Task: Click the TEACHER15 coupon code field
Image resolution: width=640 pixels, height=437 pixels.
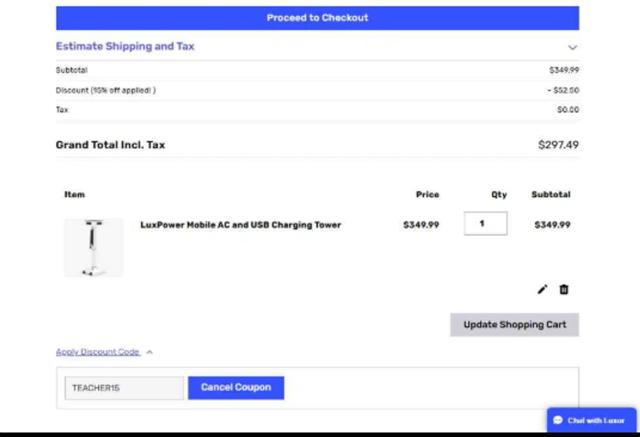Action: [124, 388]
